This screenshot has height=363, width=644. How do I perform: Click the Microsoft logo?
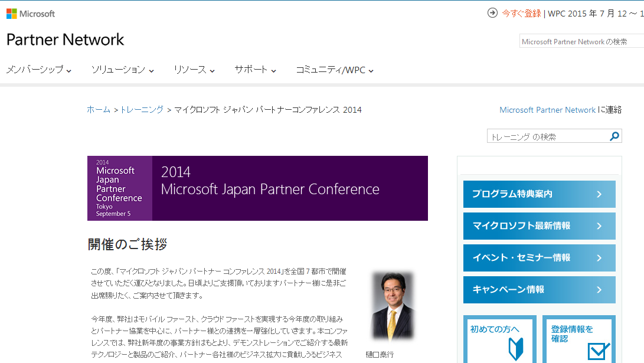pyautogui.click(x=30, y=14)
